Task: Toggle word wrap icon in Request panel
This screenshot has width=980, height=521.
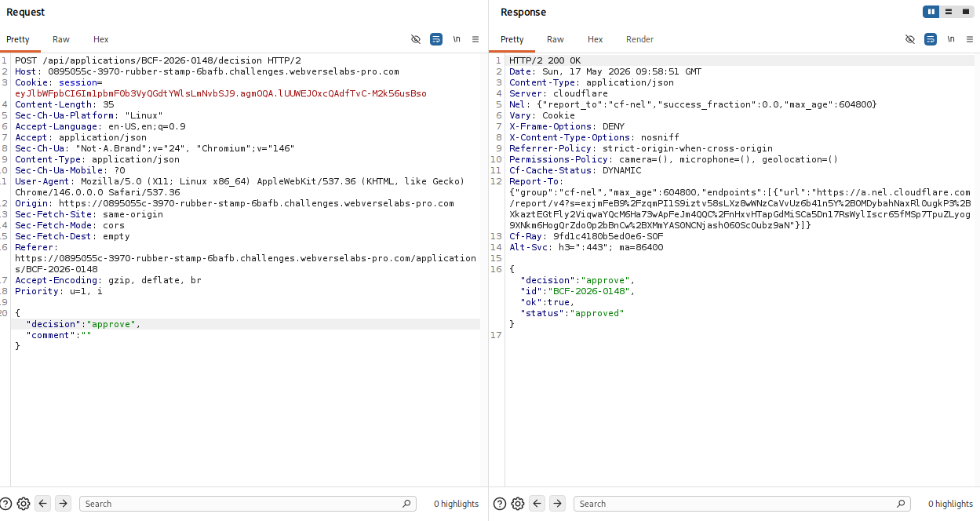Action: pyautogui.click(x=436, y=39)
